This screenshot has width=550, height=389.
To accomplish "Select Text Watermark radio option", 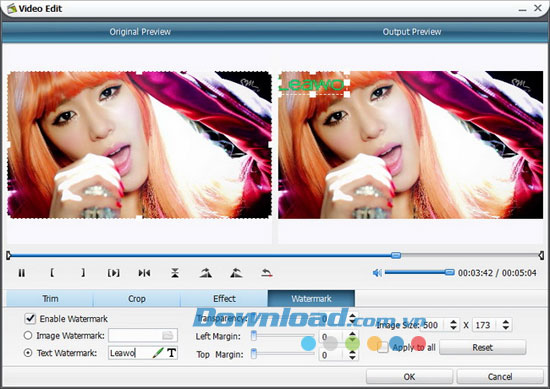I will click(x=28, y=353).
